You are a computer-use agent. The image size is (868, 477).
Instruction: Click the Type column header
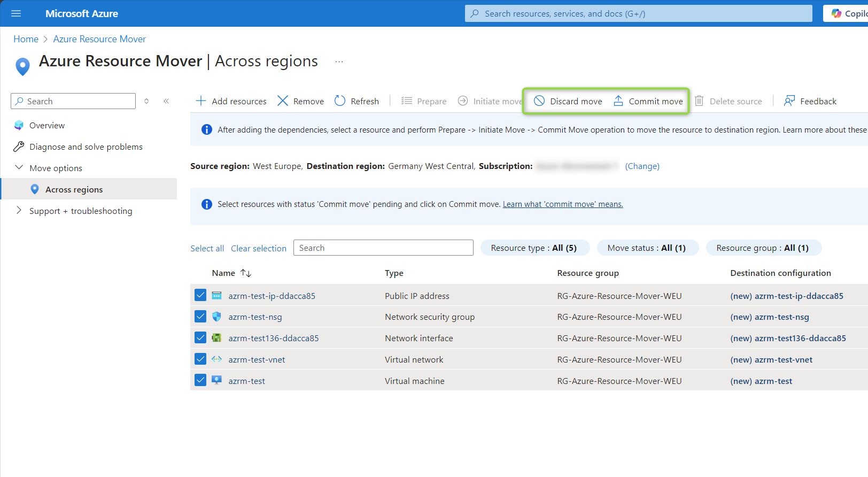[394, 273]
